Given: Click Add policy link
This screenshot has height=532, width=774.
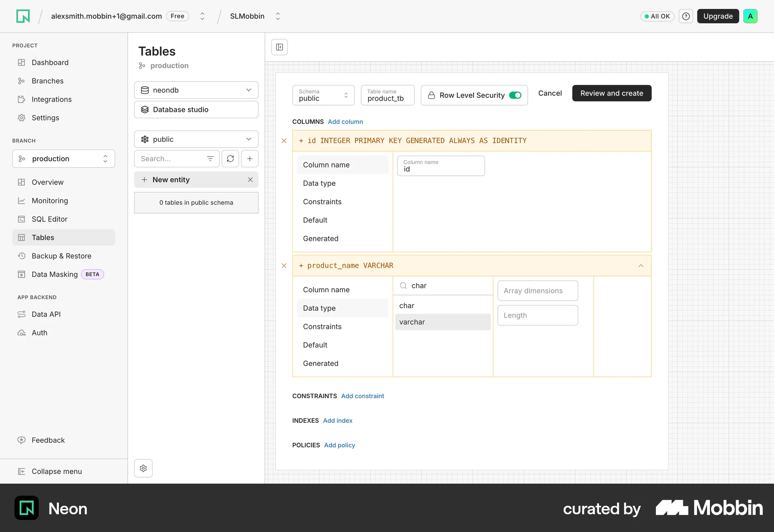Looking at the screenshot, I should pos(339,445).
